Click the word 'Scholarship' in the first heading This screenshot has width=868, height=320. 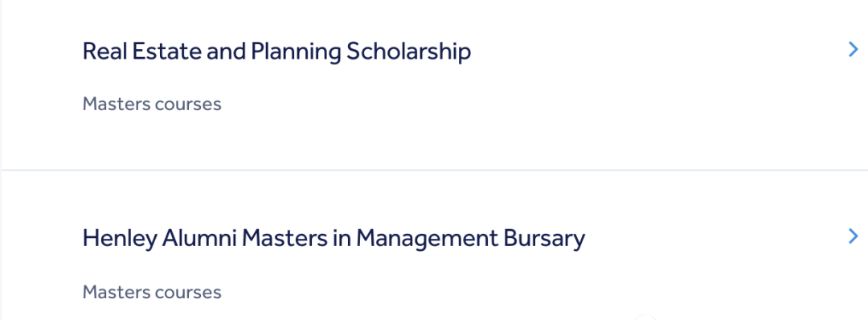coord(408,51)
